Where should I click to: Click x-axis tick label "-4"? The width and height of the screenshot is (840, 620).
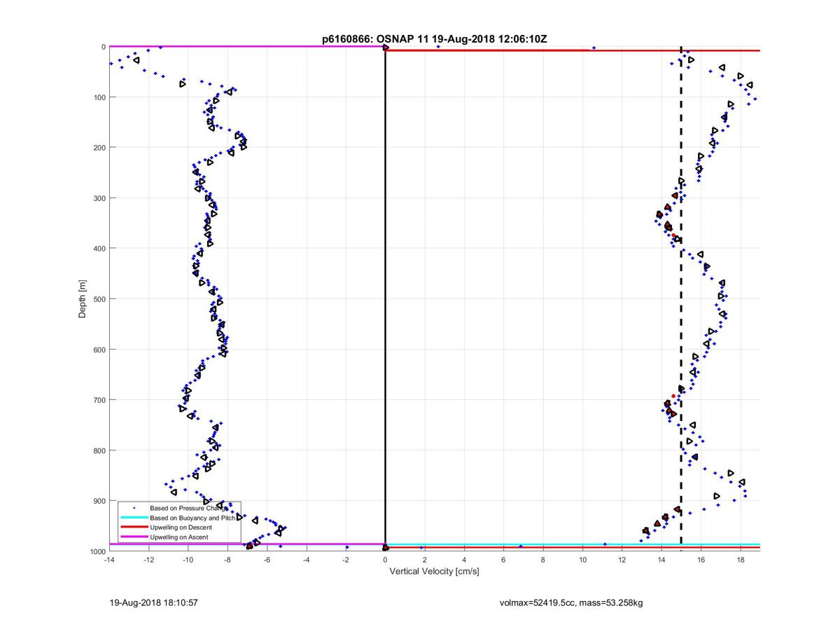(x=306, y=560)
